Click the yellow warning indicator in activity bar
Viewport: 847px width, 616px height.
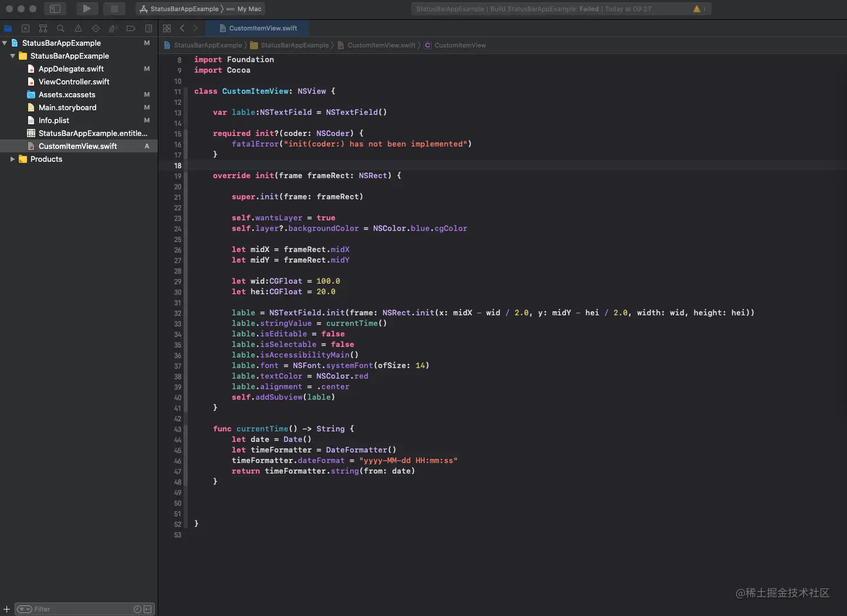(697, 9)
